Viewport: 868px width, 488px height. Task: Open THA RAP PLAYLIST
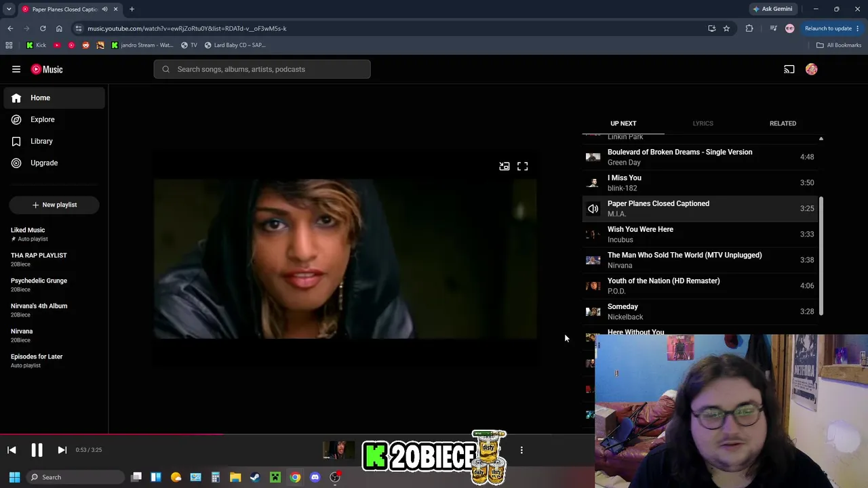click(x=54, y=259)
